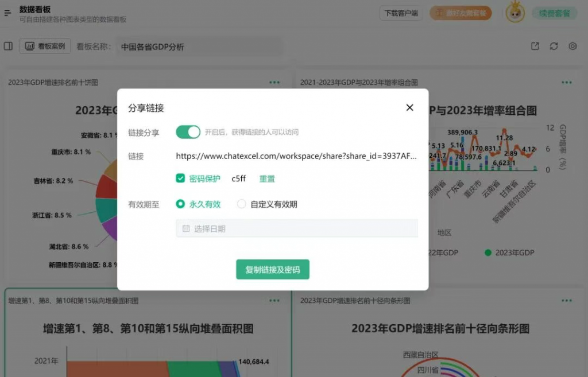Image resolution: width=588 pixels, height=377 pixels.
Task: Open options menu on 2023年GDP增速排名前十饼图 card
Action: tap(274, 82)
